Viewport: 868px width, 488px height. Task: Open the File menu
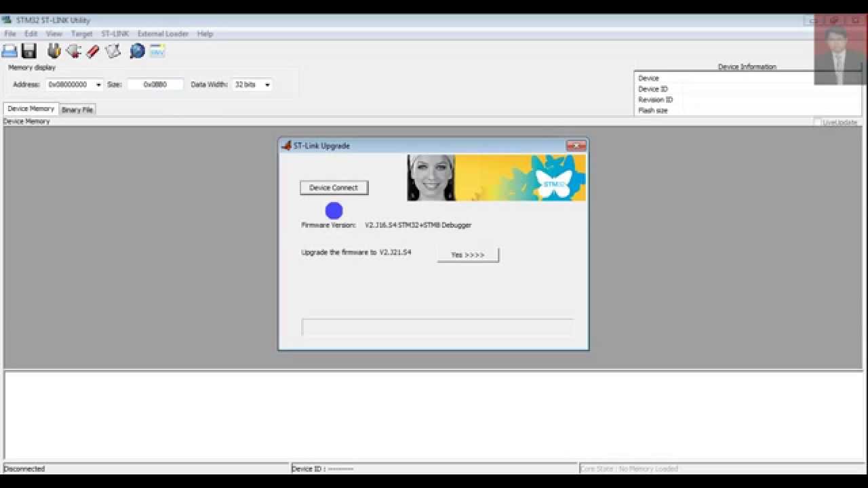point(10,34)
